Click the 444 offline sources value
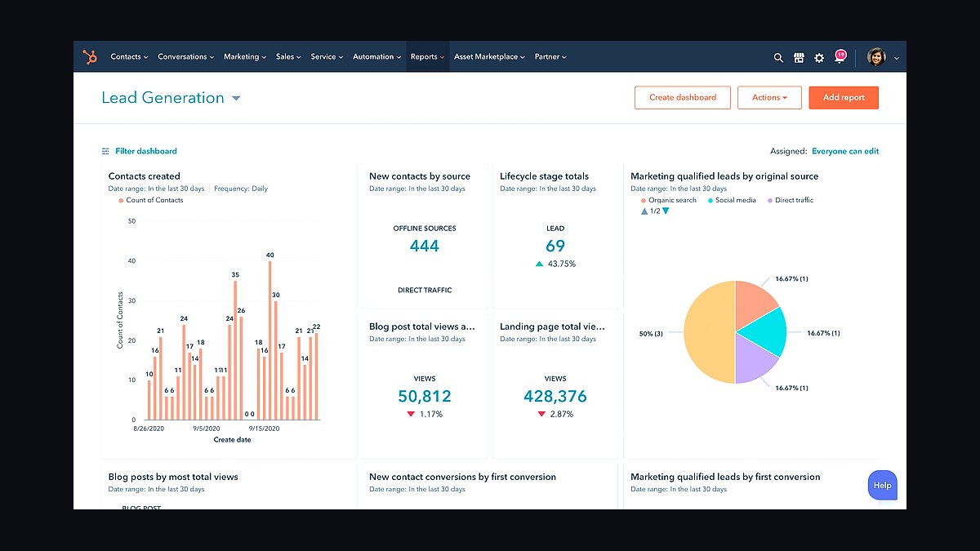 (x=425, y=246)
